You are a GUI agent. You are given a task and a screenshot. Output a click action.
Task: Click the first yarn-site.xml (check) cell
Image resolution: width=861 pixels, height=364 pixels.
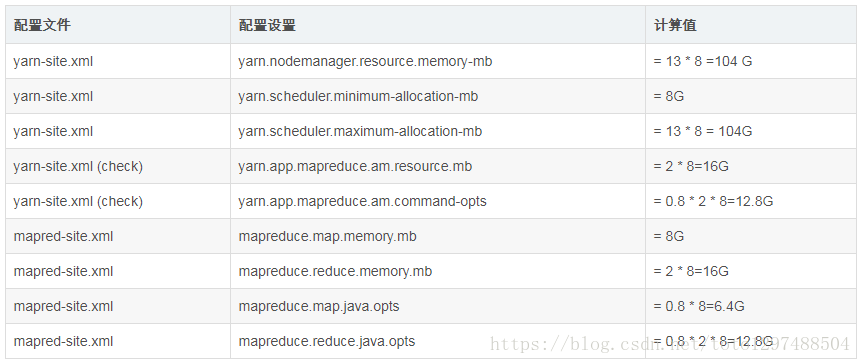78,166
